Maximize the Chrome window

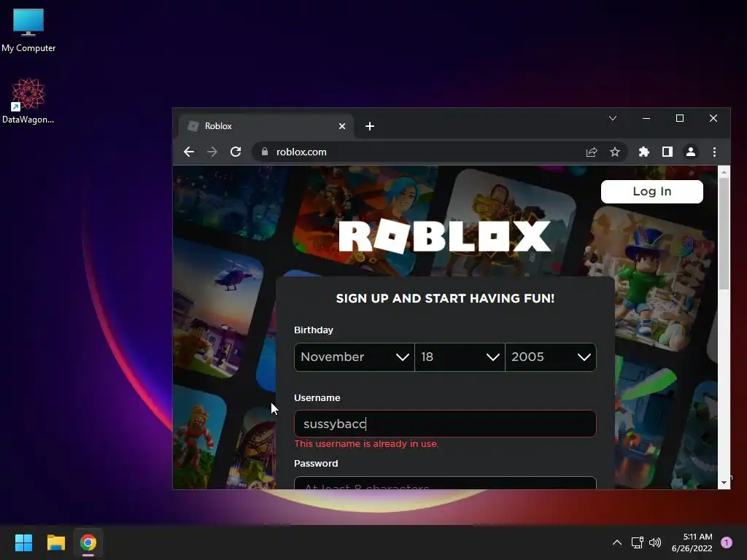(x=680, y=118)
